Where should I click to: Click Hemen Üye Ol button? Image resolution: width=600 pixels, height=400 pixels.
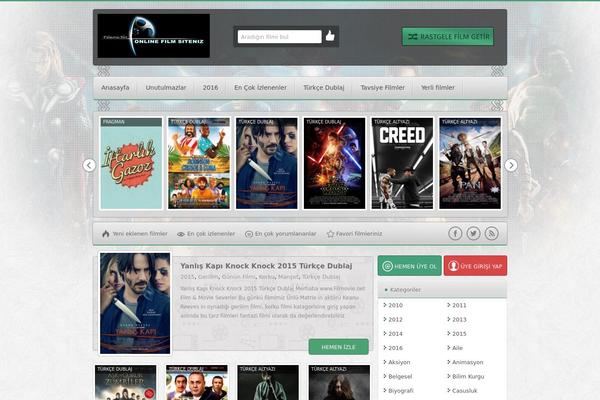click(409, 266)
